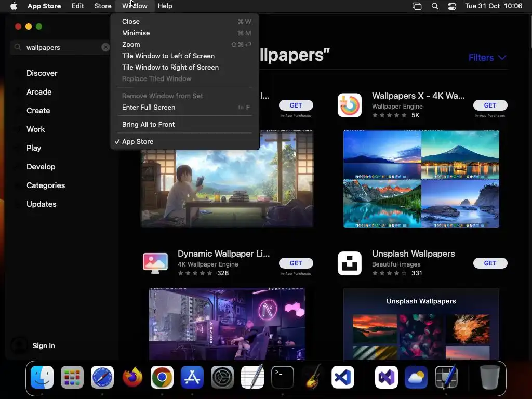Go to Discover in the sidebar

coord(42,73)
